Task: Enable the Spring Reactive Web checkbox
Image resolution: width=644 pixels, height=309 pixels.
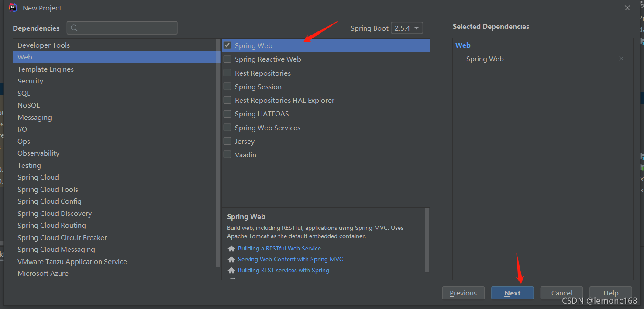Action: pos(227,59)
